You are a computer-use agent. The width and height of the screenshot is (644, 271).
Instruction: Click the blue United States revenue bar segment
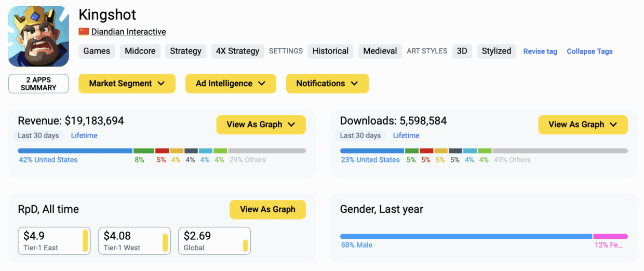point(75,151)
